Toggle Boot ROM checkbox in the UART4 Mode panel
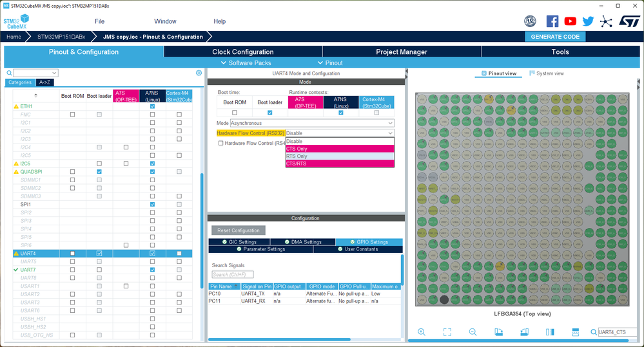Viewport: 644px width, 347px height. pos(235,113)
